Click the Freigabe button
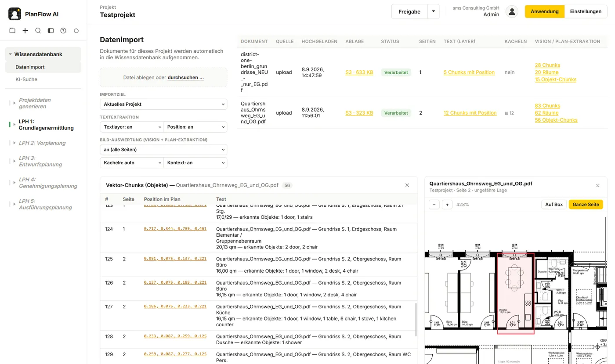 [409, 12]
